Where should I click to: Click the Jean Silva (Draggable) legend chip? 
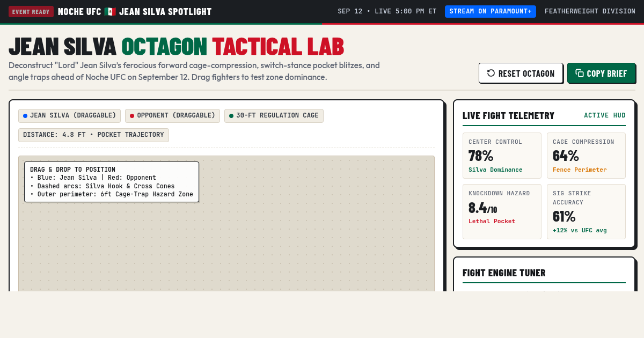(x=69, y=115)
